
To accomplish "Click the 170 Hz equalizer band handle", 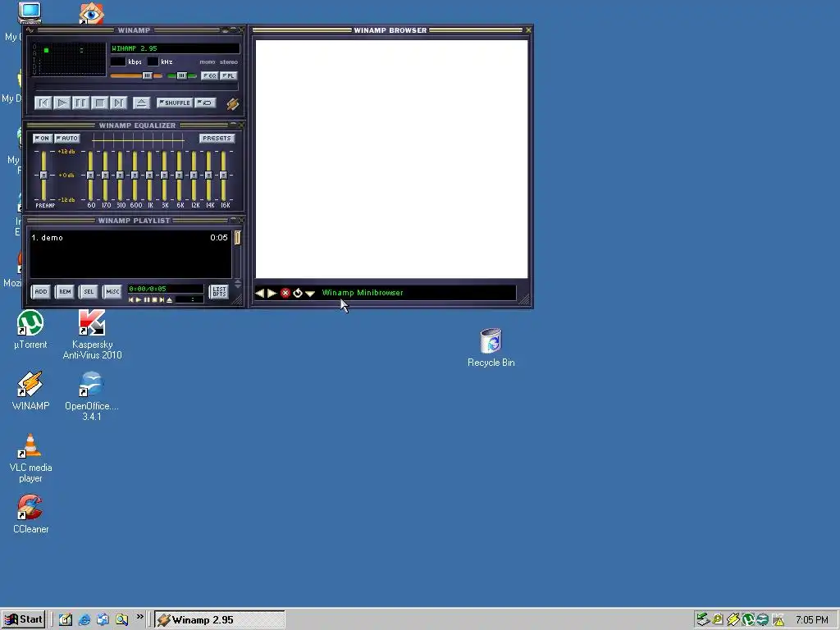I will click(106, 176).
